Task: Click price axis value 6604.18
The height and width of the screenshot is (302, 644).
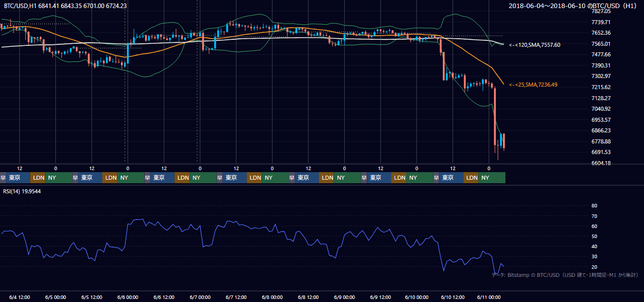Action: coord(601,163)
